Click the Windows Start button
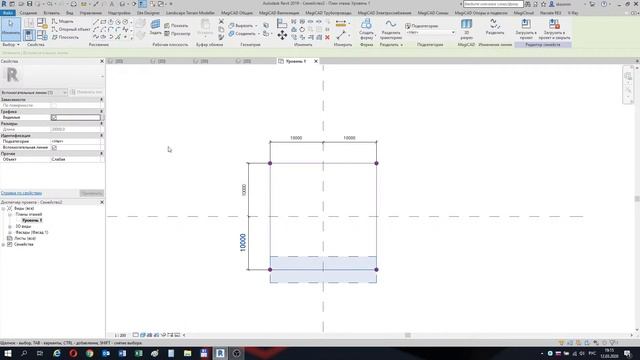 8,353
